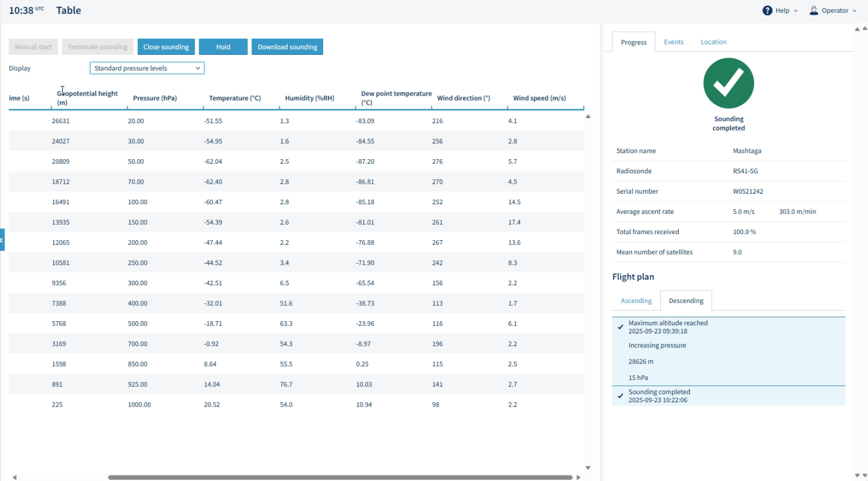Click the Pressure (hPa) column header
Screen dimensions: 868x481
[x=155, y=98]
